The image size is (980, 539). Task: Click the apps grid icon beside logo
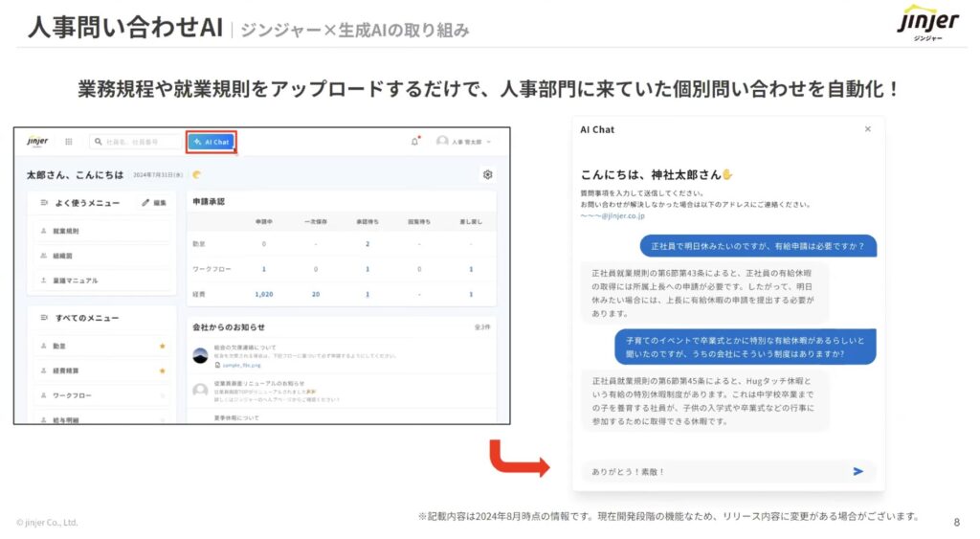[69, 142]
